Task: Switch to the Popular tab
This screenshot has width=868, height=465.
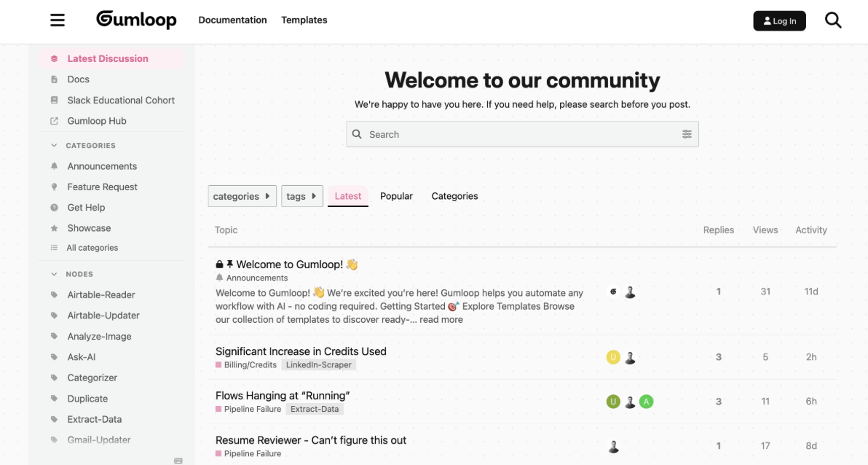Action: [396, 196]
